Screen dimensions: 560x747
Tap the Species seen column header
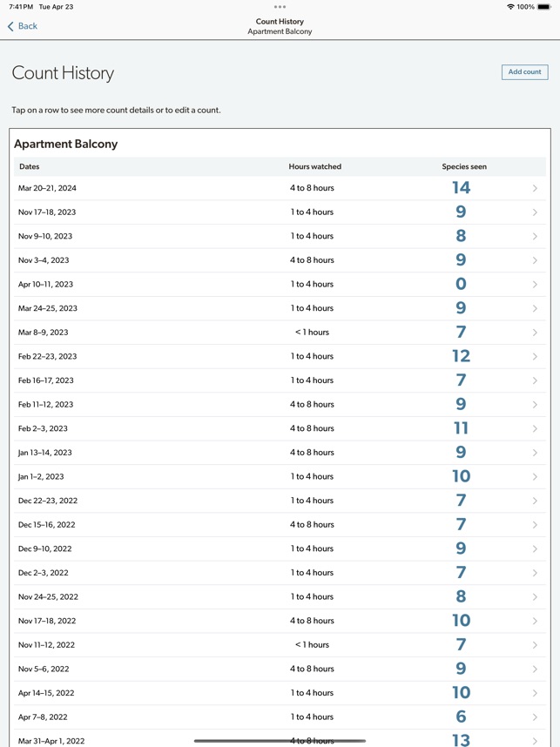[464, 166]
